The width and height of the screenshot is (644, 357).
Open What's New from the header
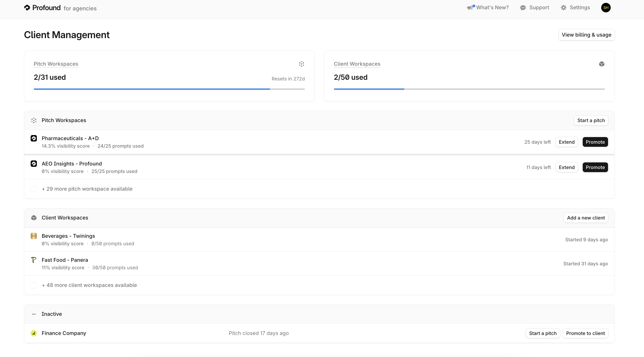tap(488, 7)
